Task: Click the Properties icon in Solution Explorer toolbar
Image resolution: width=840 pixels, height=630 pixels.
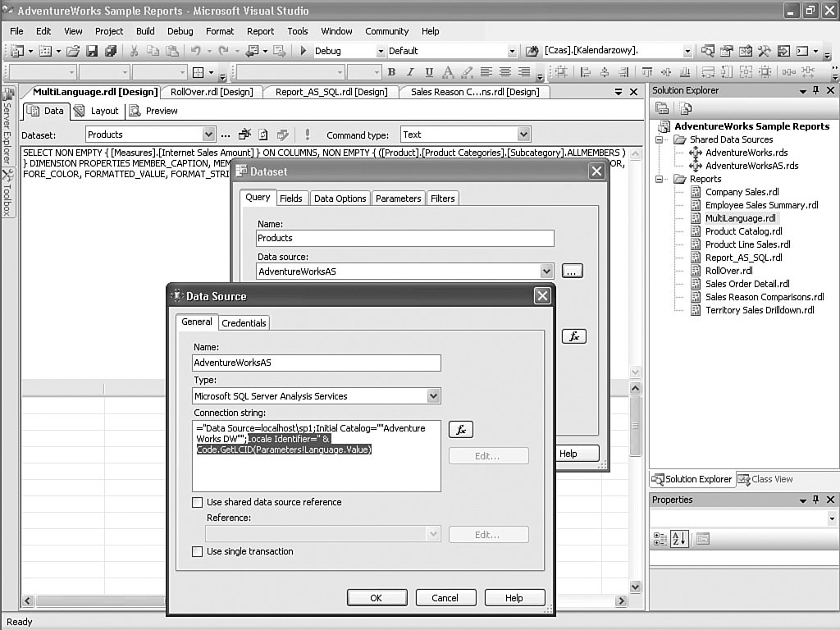Action: pyautogui.click(x=662, y=109)
